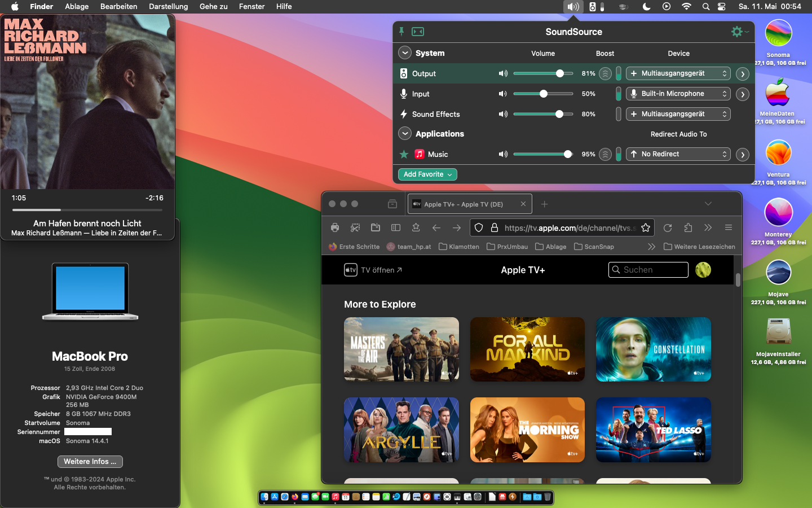Image resolution: width=812 pixels, height=508 pixels.
Task: Collapse the System section in SoundSource
Action: pyautogui.click(x=405, y=53)
